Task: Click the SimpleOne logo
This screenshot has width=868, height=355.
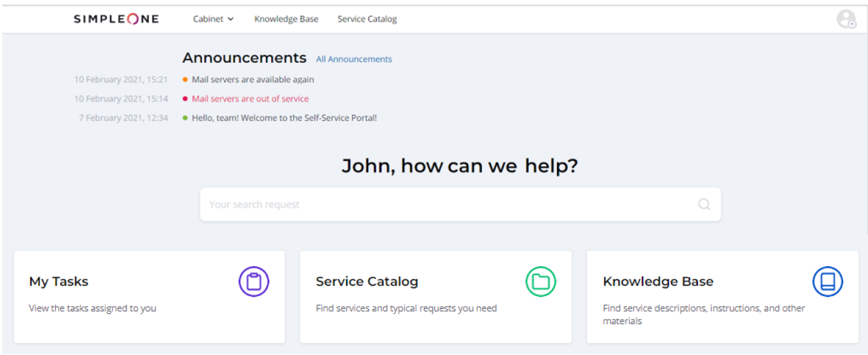Action: tap(116, 19)
